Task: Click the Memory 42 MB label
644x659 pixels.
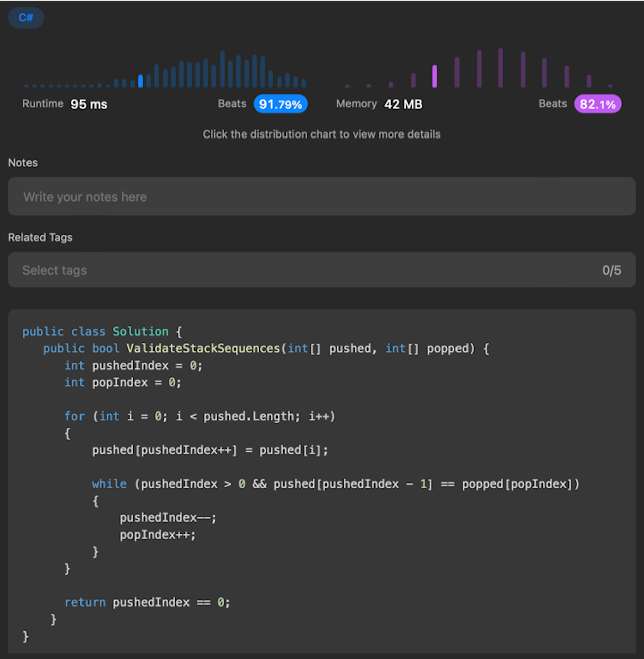Action: 379,104
